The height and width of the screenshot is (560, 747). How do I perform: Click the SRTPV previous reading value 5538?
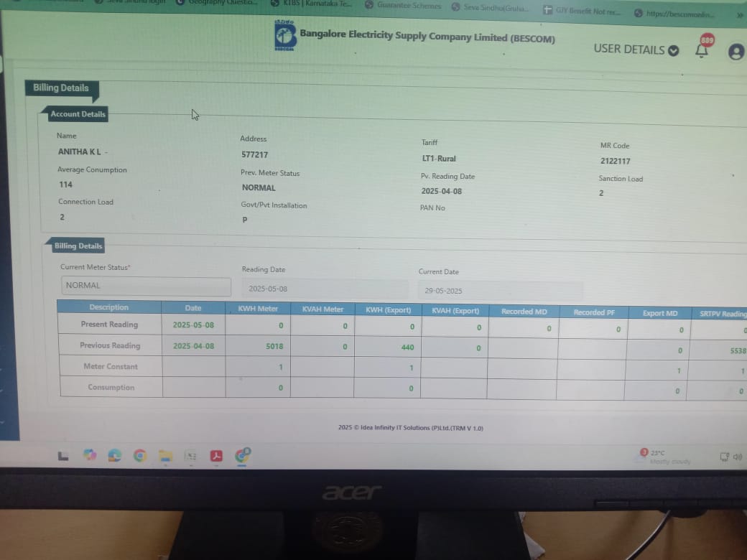pyautogui.click(x=738, y=350)
